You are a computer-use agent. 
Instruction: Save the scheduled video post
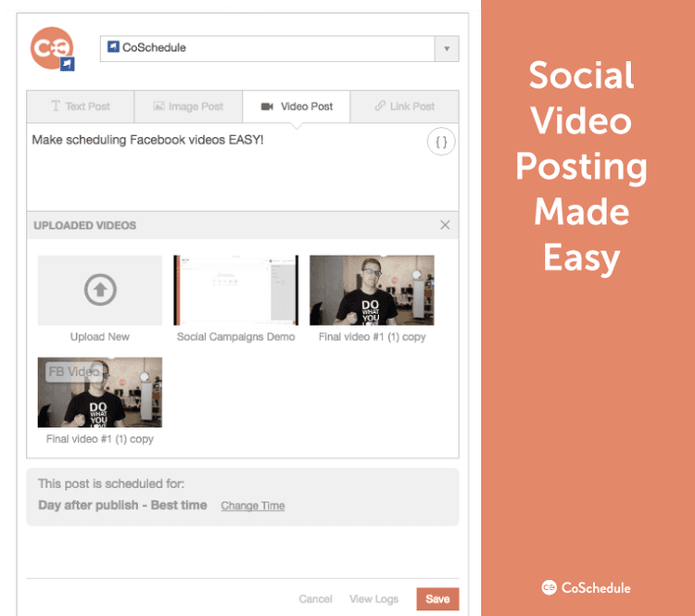pos(437,599)
